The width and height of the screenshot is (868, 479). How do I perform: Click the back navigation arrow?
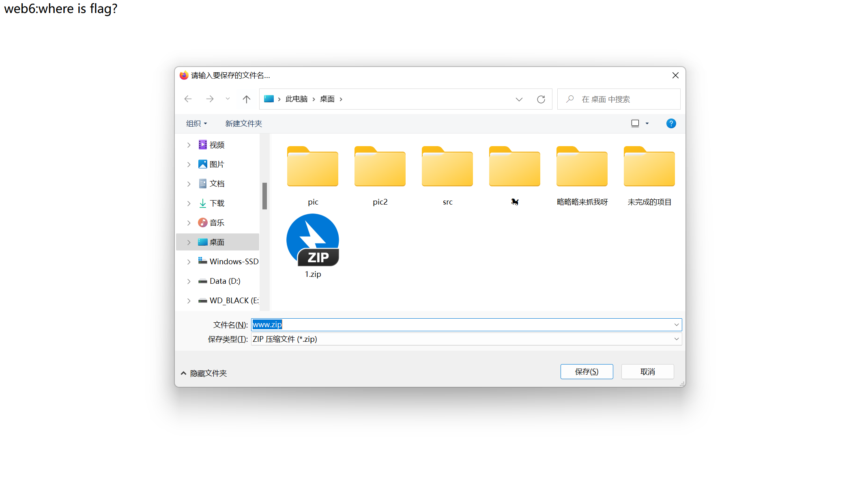(188, 99)
